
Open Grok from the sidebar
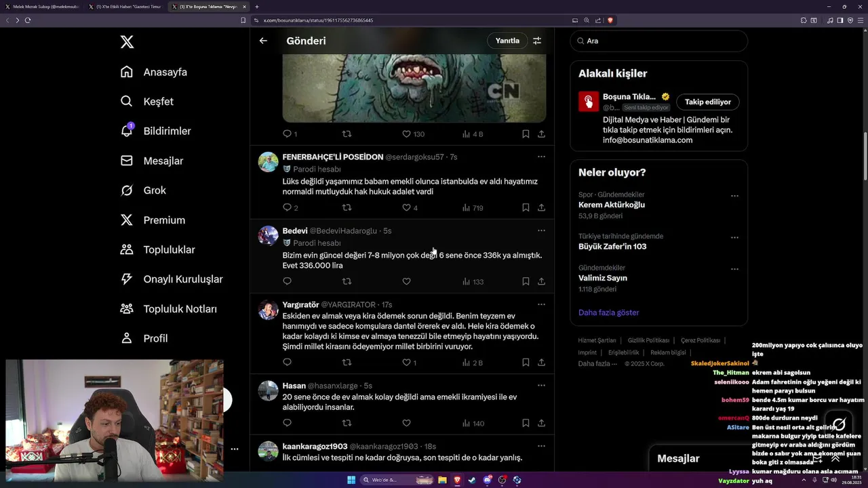pyautogui.click(x=143, y=190)
